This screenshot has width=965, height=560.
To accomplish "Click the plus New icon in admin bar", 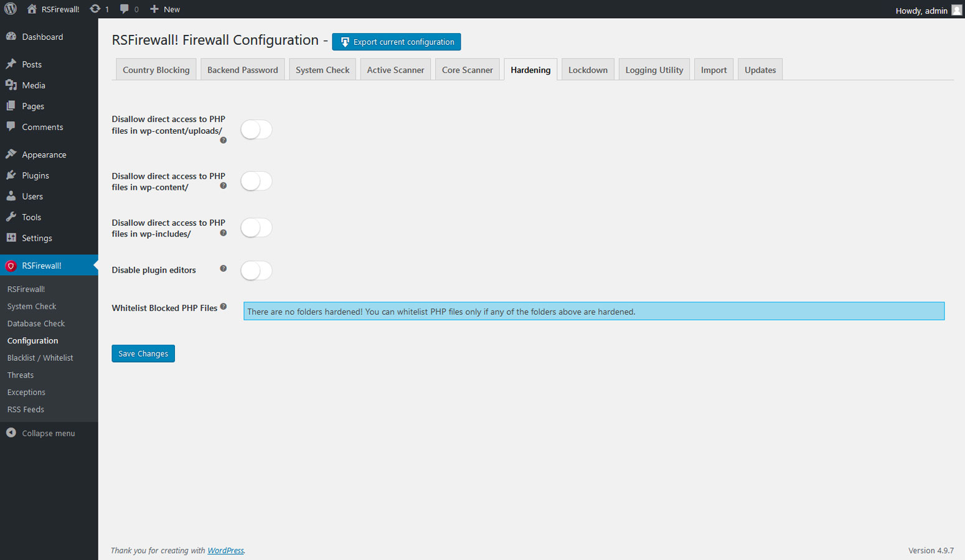I will (154, 9).
